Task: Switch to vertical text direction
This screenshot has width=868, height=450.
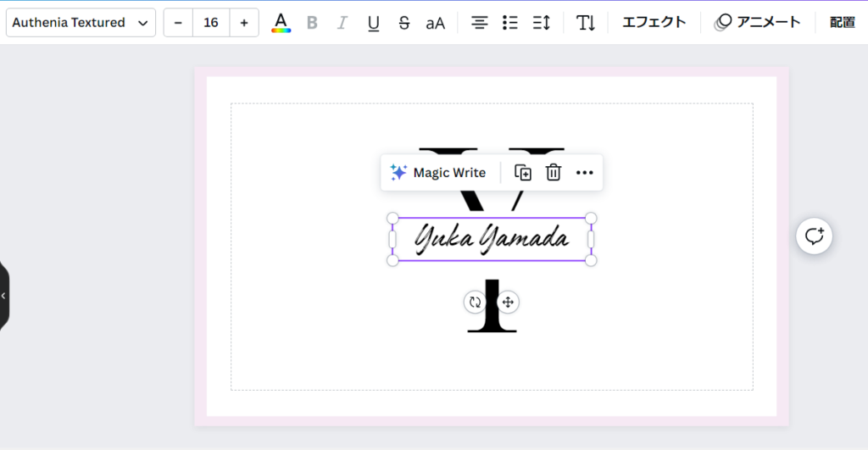Action: (586, 23)
